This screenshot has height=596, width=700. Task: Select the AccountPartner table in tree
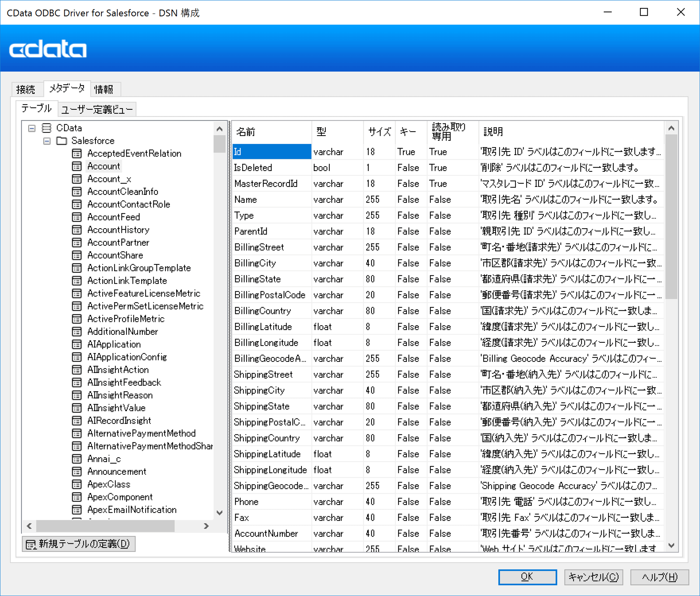click(x=118, y=242)
